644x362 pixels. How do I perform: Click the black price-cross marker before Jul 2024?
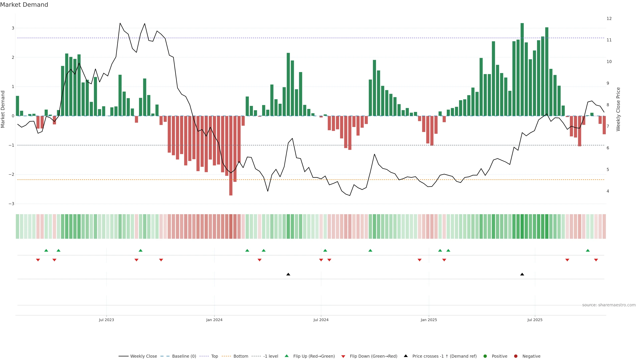click(288, 274)
